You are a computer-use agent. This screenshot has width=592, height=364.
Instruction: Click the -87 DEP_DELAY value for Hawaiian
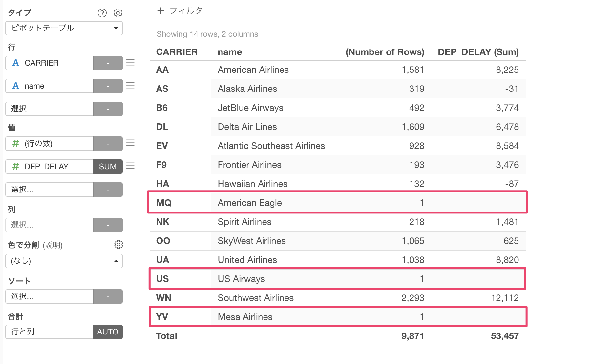pos(512,184)
